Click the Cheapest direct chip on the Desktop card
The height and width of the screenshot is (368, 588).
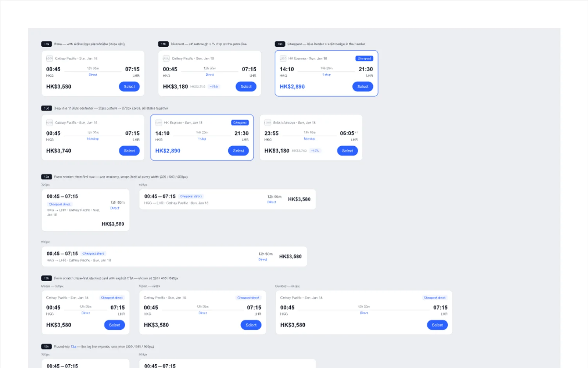tap(434, 298)
